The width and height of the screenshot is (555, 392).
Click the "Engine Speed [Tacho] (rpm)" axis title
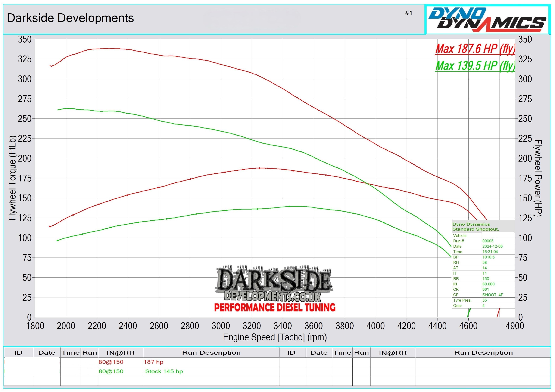pos(275,337)
